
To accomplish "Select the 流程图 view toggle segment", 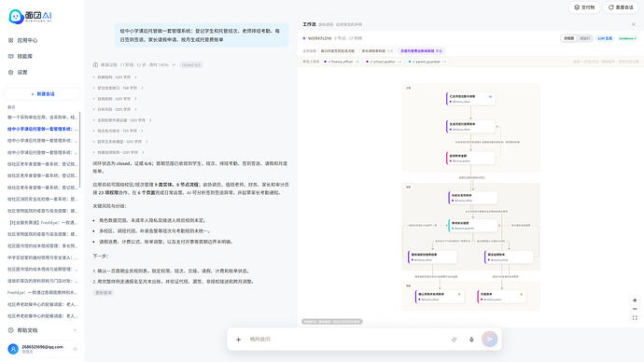I will pos(568,38).
